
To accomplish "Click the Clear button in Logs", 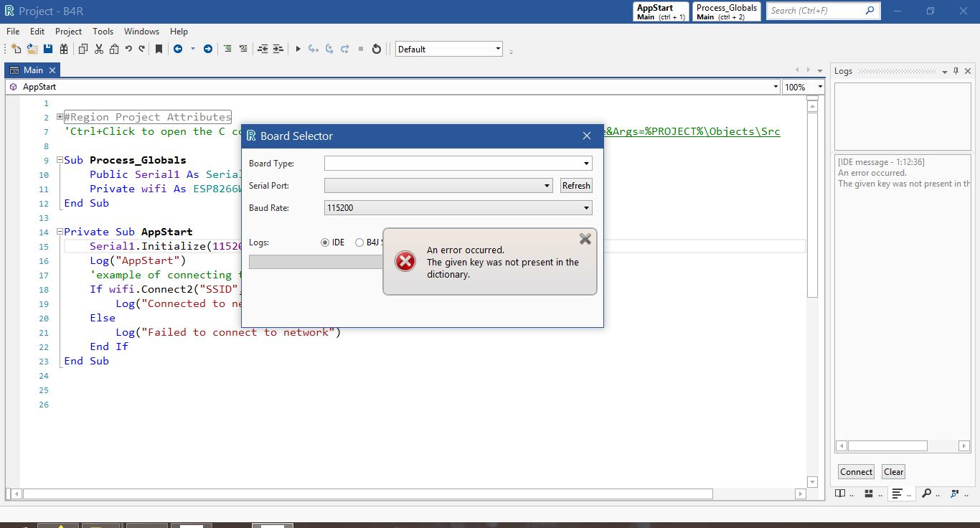I will pyautogui.click(x=893, y=471).
